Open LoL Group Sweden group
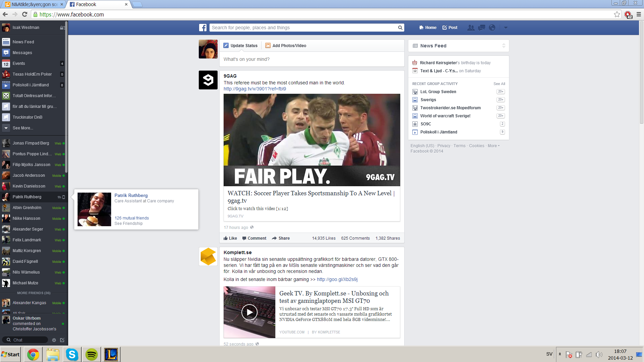 click(438, 92)
